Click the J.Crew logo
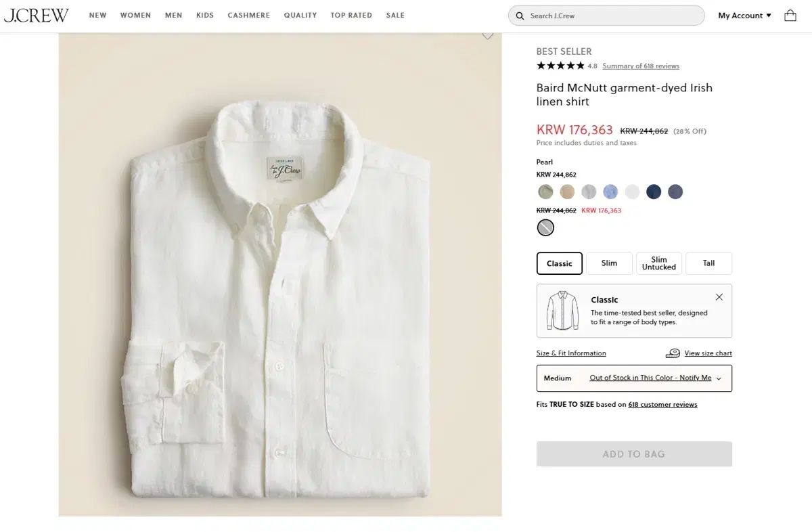The image size is (812, 532). [x=36, y=15]
